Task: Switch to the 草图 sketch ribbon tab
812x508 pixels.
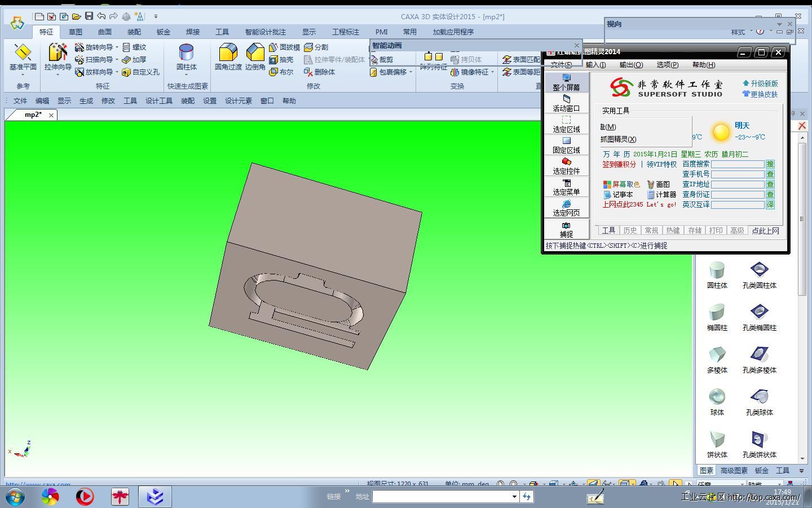Action: point(76,32)
